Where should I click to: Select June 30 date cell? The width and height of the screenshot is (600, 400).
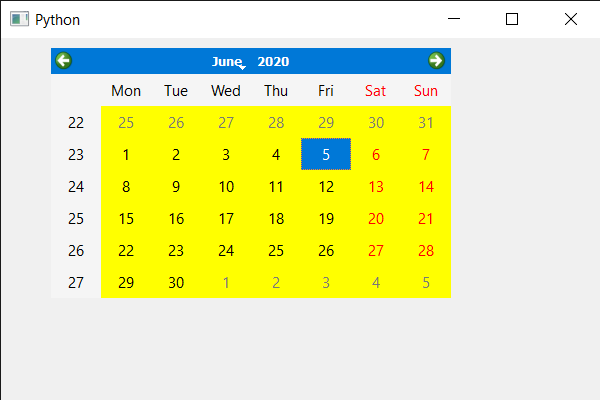(176, 282)
